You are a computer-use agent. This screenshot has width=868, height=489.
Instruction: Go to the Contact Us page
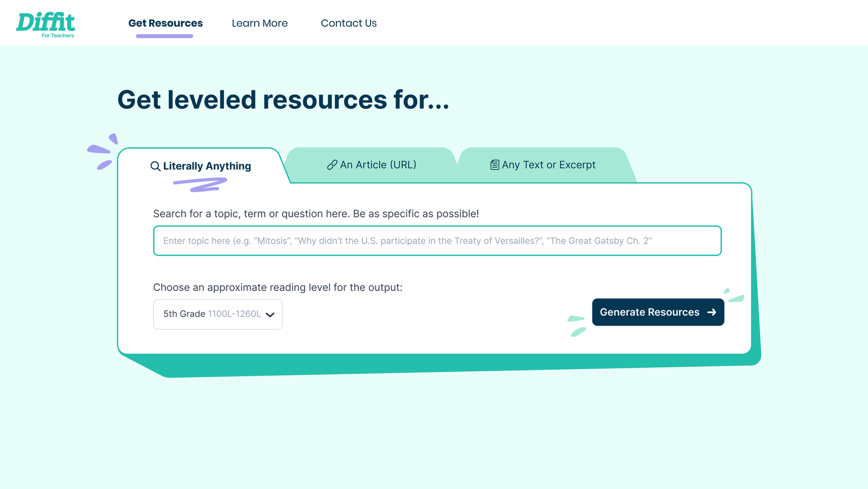click(348, 23)
